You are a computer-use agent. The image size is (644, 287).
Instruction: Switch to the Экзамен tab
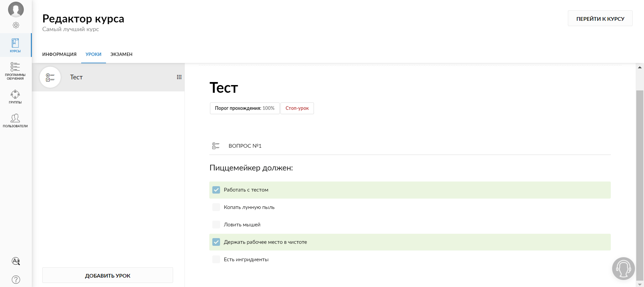pyautogui.click(x=121, y=54)
